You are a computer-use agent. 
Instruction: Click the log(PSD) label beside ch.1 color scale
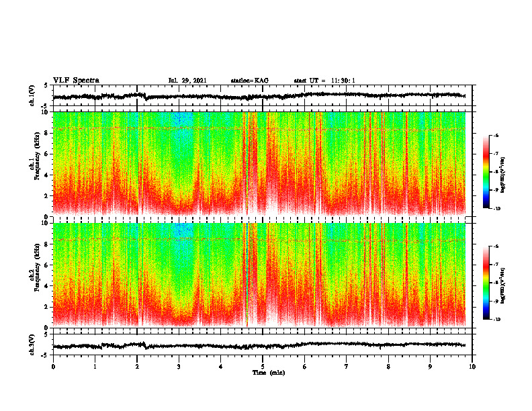pos(504,175)
